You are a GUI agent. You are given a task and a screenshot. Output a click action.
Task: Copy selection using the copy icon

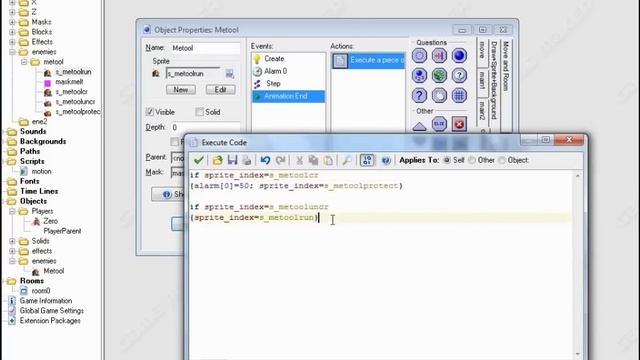point(313,160)
